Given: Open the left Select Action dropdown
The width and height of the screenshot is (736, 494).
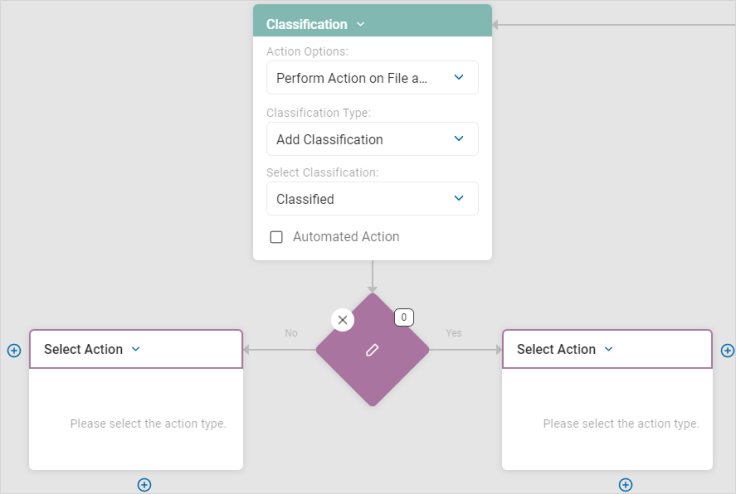Looking at the screenshot, I should click(136, 349).
